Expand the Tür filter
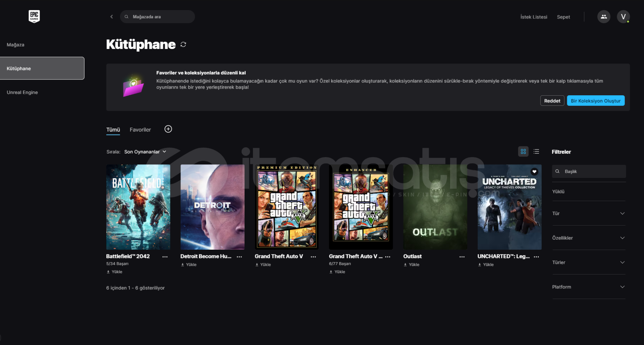The width and height of the screenshot is (644, 345). [589, 213]
